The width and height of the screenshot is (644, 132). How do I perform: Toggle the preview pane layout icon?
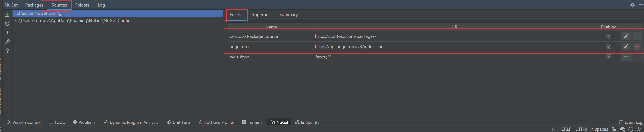coord(8,33)
